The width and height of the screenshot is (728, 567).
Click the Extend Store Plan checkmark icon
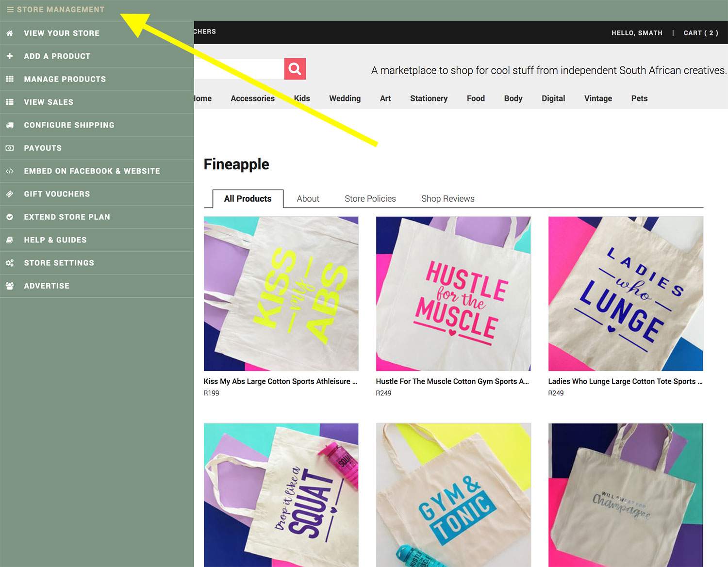(10, 217)
